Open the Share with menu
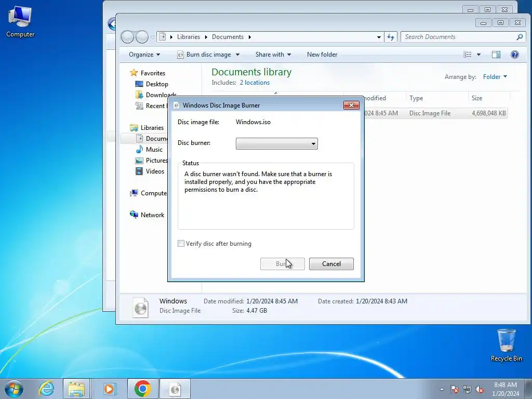This screenshot has height=399, width=532. [x=273, y=54]
